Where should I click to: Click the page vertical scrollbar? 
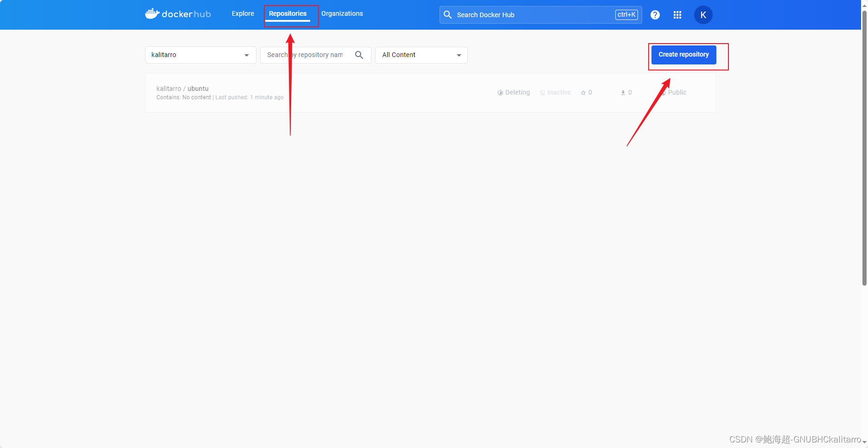pos(864,148)
